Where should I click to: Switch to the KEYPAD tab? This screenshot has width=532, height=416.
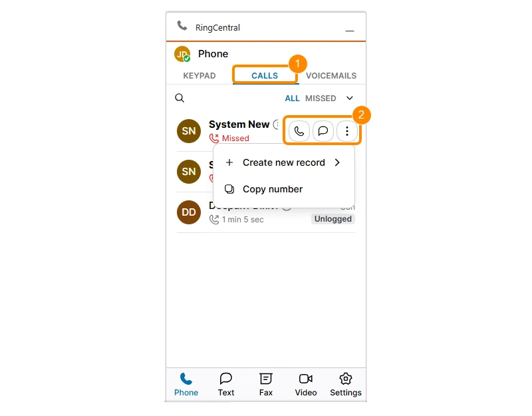[x=199, y=76]
